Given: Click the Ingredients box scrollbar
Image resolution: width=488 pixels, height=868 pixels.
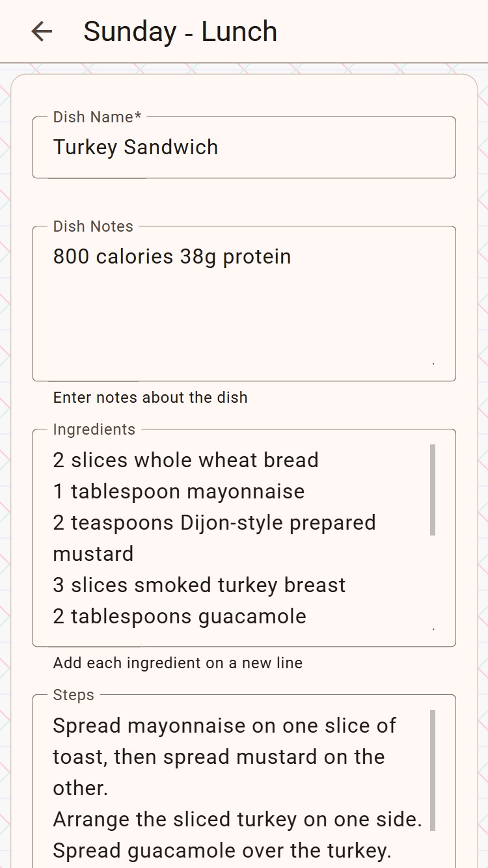Looking at the screenshot, I should click(x=433, y=489).
